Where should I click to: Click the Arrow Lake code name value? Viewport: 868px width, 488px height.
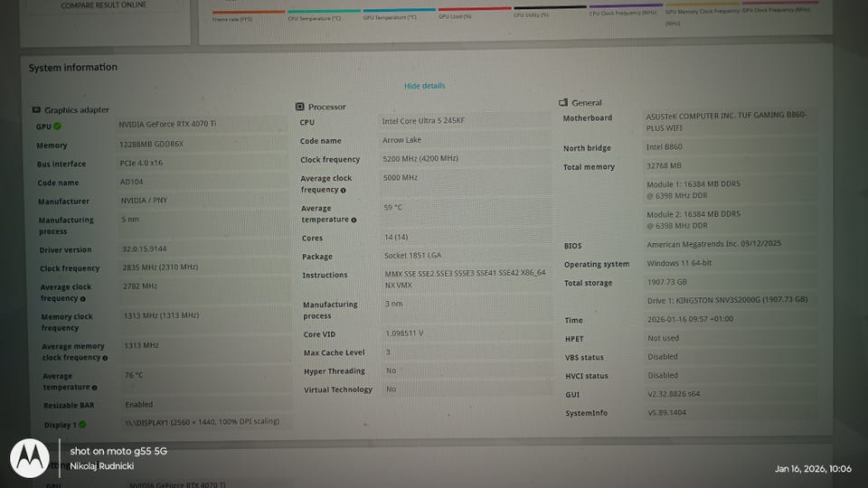point(401,140)
